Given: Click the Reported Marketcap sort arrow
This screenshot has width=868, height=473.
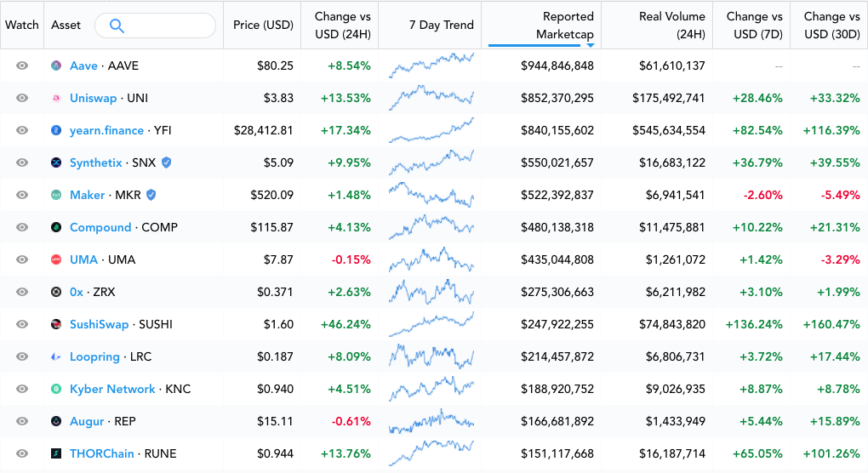Looking at the screenshot, I should 591,45.
